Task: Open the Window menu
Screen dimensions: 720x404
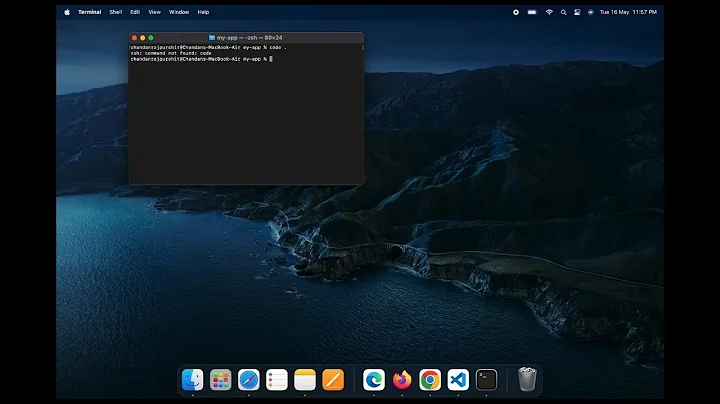Action: click(x=179, y=12)
